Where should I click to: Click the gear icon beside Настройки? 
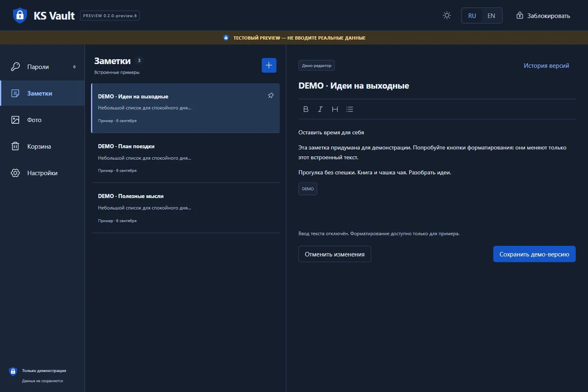point(16,173)
